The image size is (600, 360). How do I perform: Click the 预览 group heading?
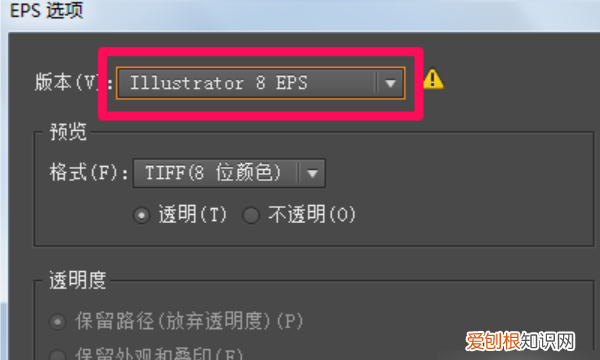pos(68,132)
